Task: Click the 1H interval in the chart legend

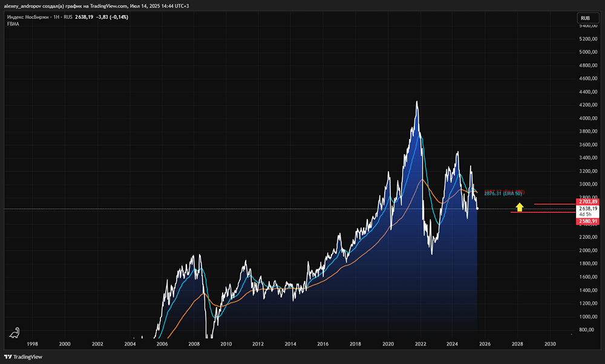Action: (x=56, y=17)
